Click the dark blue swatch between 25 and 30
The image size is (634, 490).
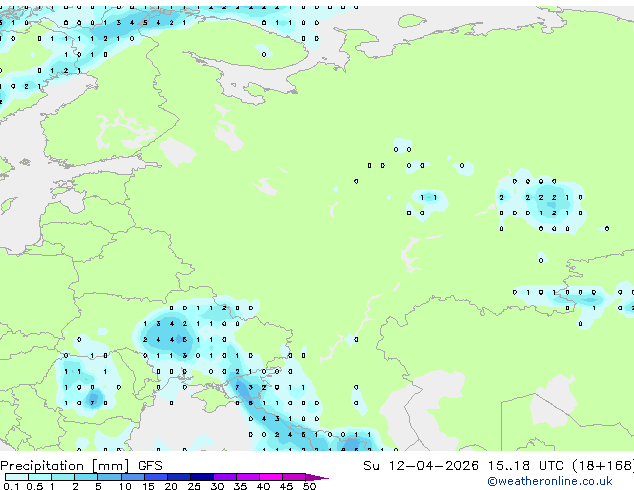(202, 477)
